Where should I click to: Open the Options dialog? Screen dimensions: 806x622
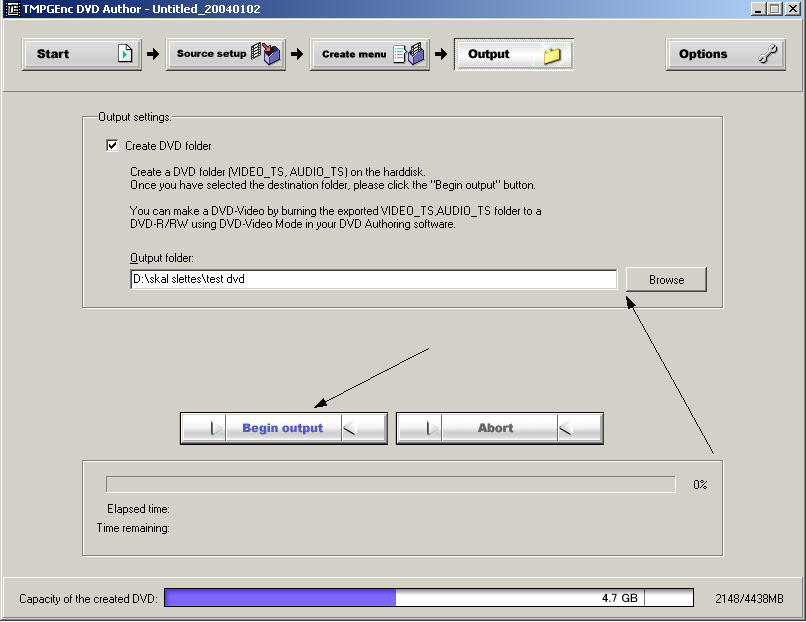pos(726,54)
